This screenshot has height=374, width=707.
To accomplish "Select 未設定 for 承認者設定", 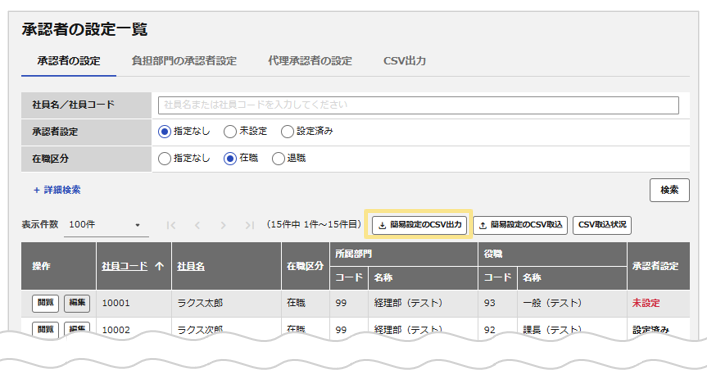I will (230, 131).
